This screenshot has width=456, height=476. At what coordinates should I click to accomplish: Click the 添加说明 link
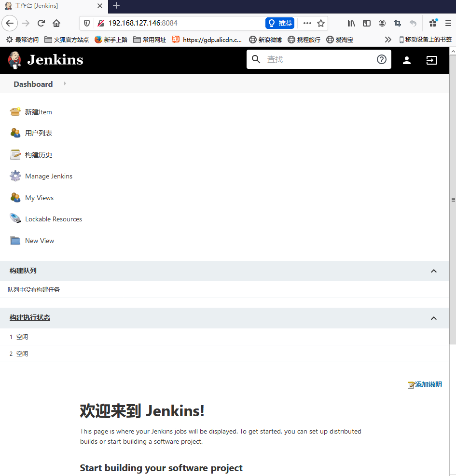pyautogui.click(x=428, y=384)
